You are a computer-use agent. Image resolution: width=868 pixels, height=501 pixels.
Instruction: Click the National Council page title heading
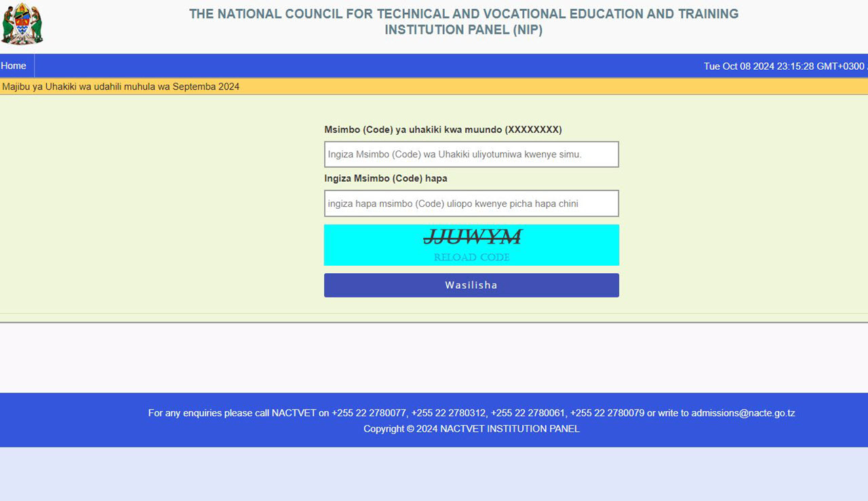click(x=464, y=22)
